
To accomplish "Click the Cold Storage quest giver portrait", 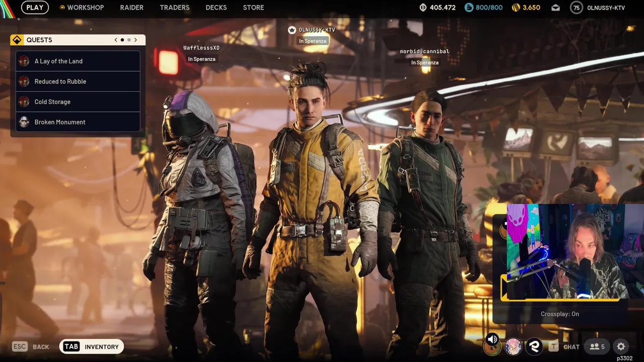I will pos(24,102).
